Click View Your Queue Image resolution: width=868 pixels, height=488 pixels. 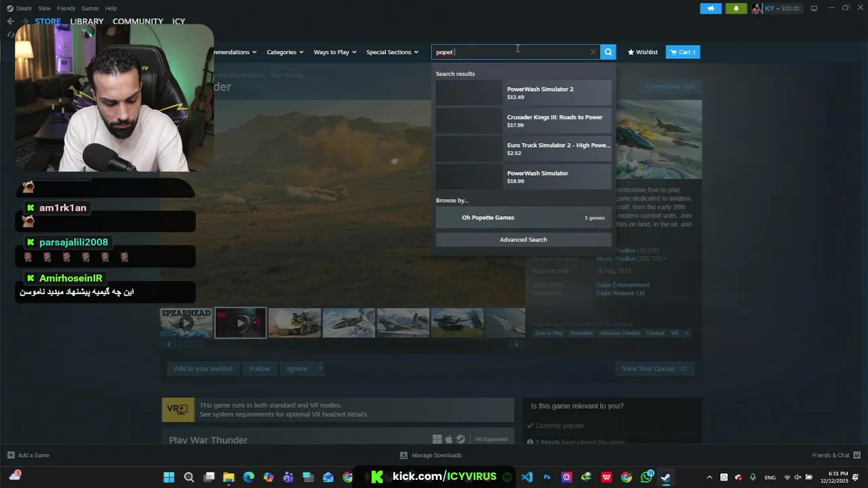tap(654, 369)
